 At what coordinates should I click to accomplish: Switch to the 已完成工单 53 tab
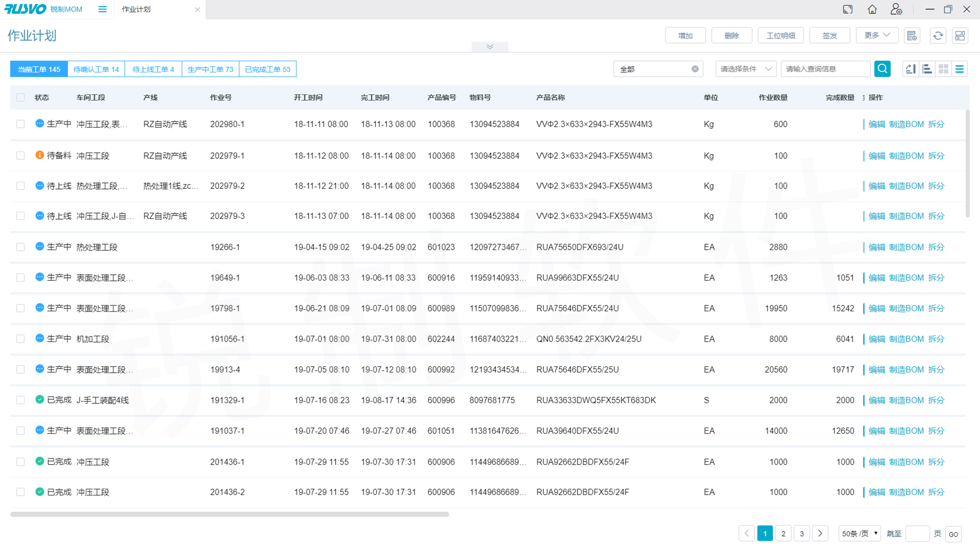(x=268, y=69)
